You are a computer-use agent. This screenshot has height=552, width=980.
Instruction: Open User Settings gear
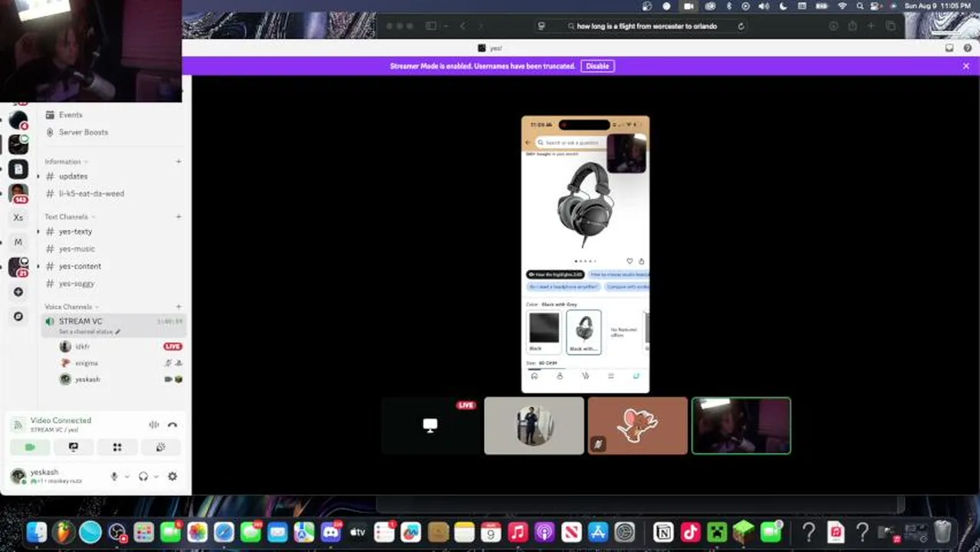pyautogui.click(x=173, y=476)
